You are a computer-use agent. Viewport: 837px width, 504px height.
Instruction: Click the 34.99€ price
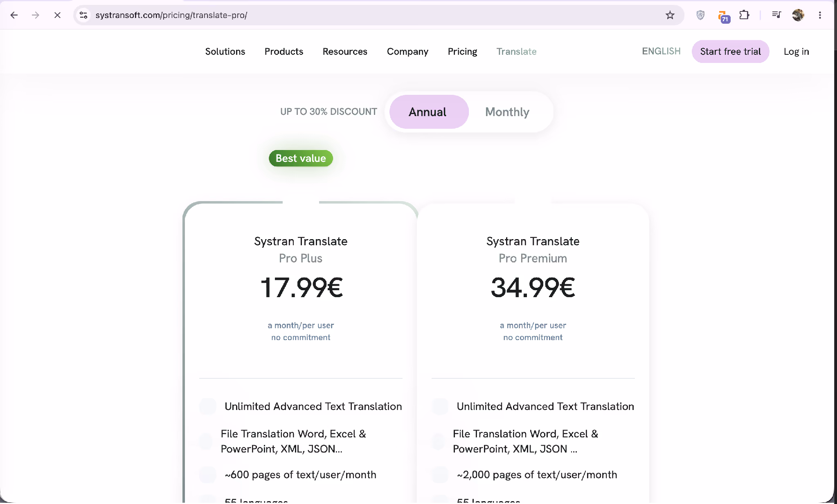point(533,287)
